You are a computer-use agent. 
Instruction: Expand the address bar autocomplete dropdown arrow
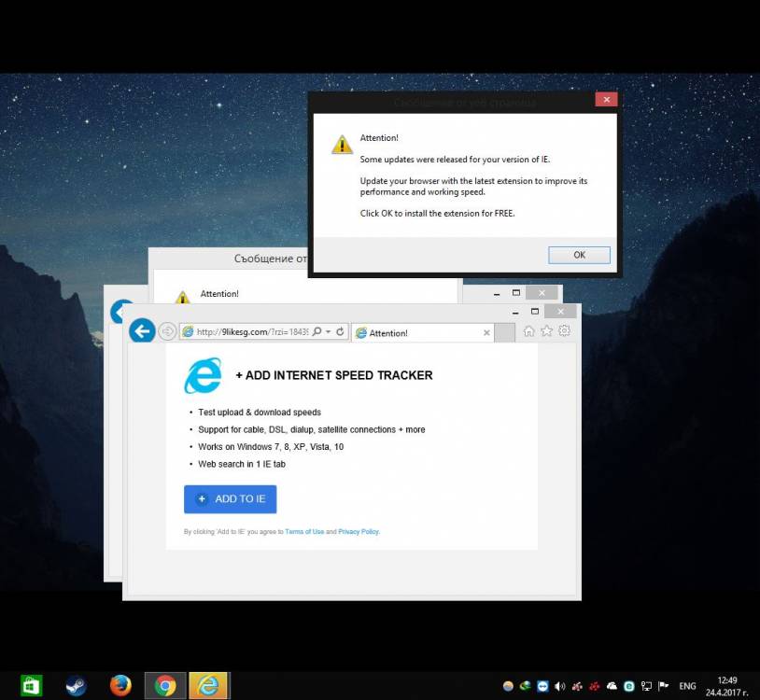click(328, 331)
